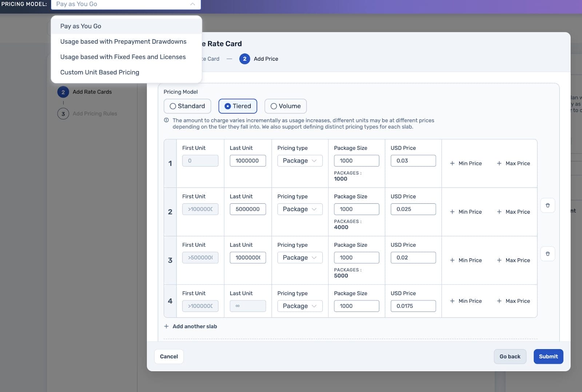The width and height of the screenshot is (582, 392).
Task: Add a Max Price to slab 4
Action: click(x=513, y=301)
